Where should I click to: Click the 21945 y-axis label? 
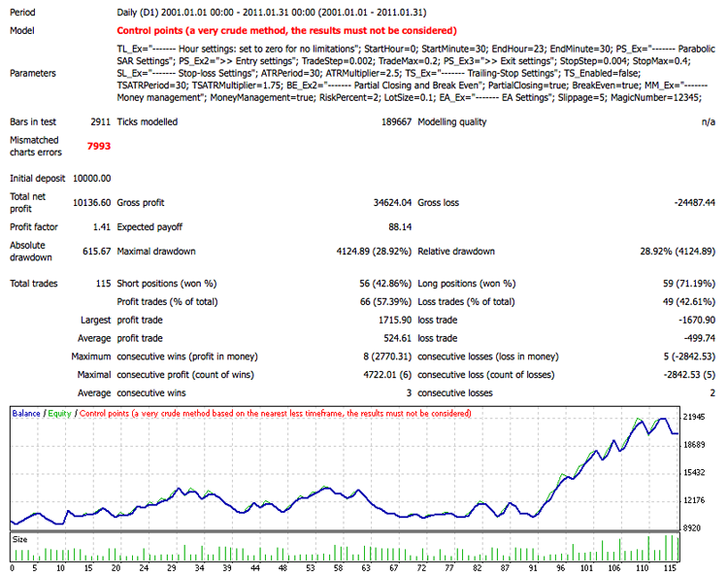click(694, 417)
